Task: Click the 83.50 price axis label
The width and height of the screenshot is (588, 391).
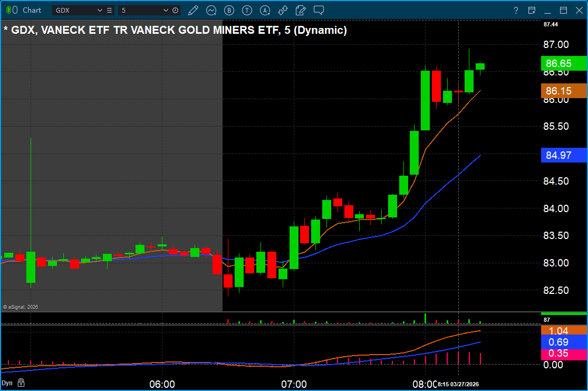Action: 556,236
